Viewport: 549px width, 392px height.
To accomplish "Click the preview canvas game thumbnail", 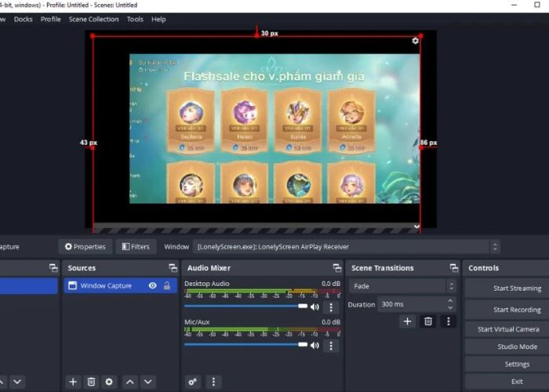I will 274,129.
